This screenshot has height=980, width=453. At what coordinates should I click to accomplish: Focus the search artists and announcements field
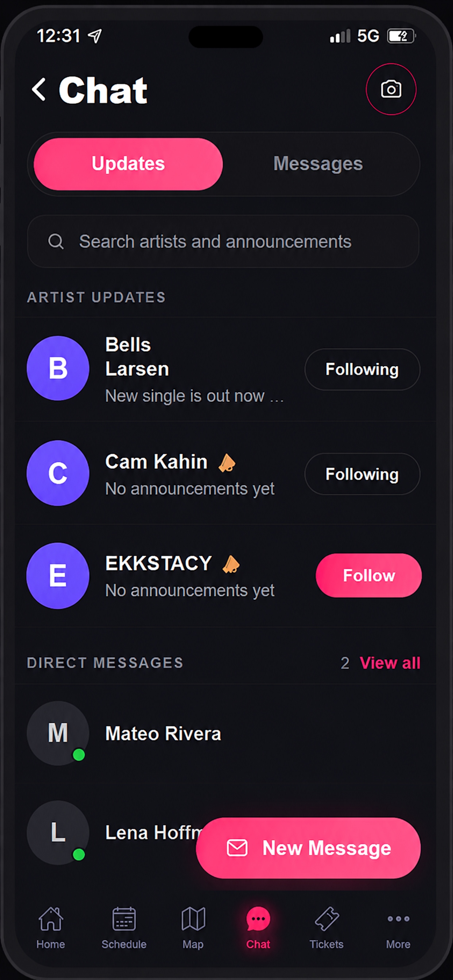(223, 242)
